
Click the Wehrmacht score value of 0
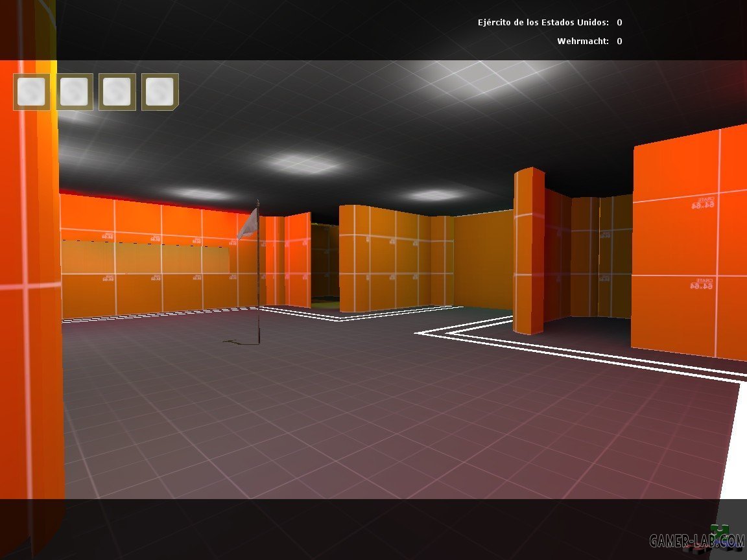coord(619,41)
